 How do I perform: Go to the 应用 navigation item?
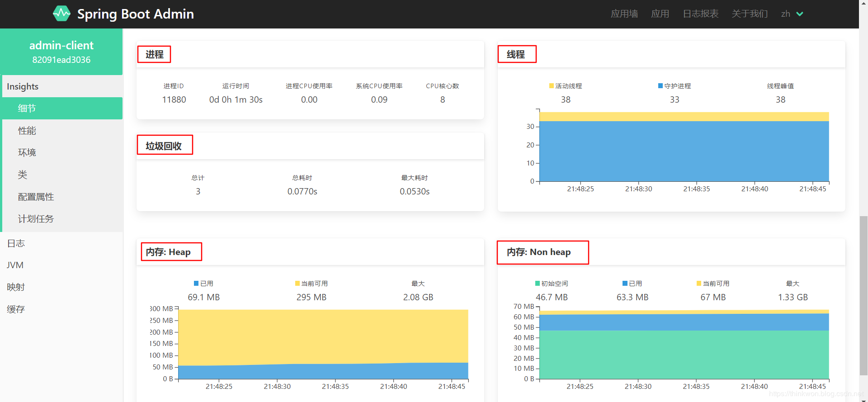[x=660, y=14]
